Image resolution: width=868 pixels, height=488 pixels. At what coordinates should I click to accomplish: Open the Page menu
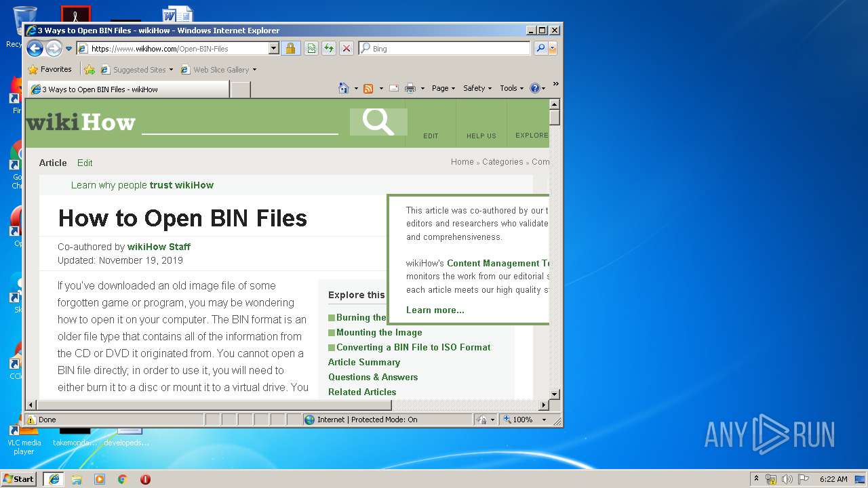443,88
